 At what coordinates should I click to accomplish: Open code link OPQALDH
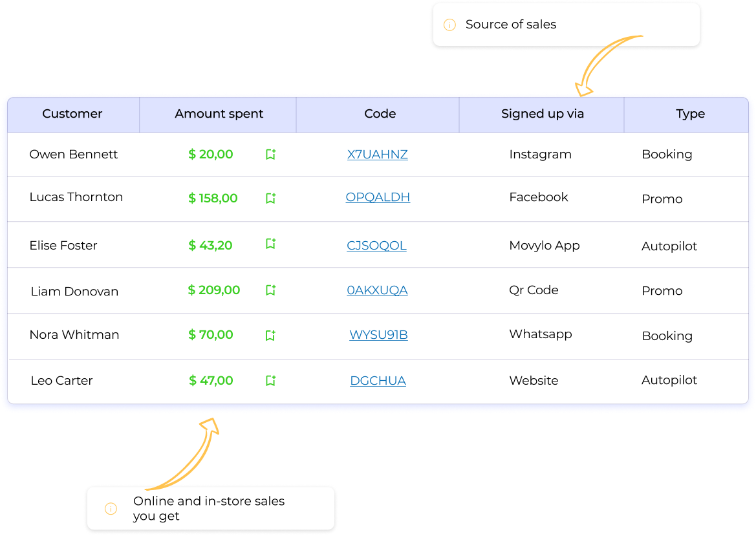coord(378,197)
